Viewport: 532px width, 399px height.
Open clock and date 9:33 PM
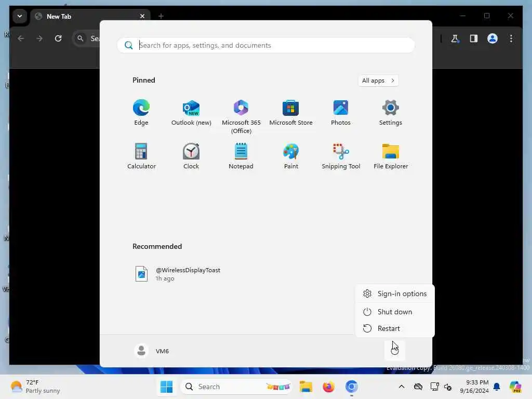[x=474, y=387]
